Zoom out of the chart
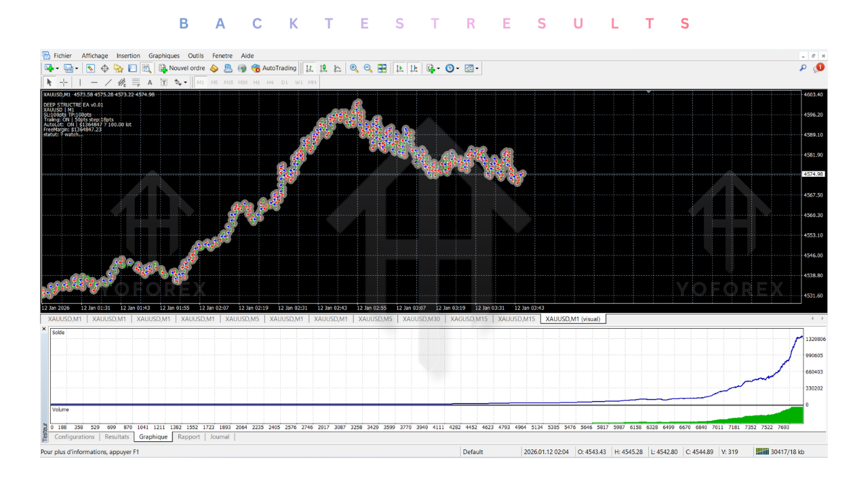Screen dimensions: 868x488 [367, 68]
